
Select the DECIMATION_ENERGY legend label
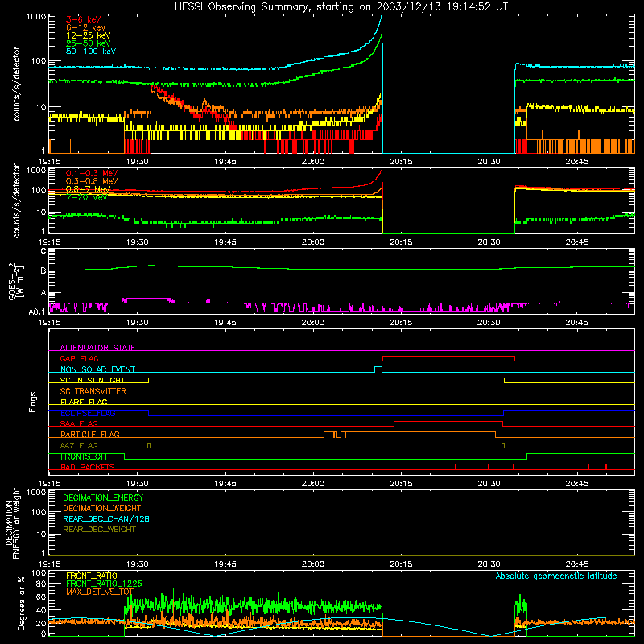pos(103,497)
